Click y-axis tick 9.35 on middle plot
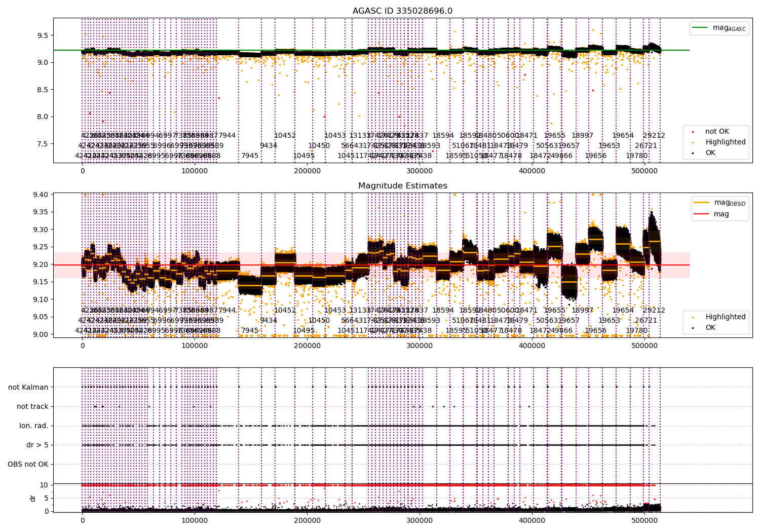760x532 pixels. (40, 212)
